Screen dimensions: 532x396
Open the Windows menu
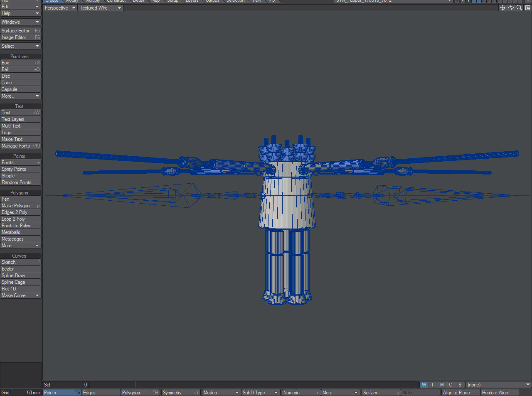click(21, 22)
